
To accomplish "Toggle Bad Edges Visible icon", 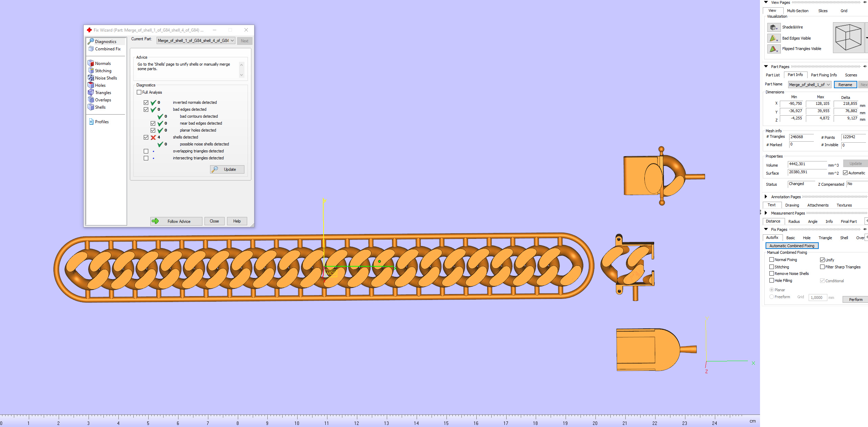I will 774,38.
